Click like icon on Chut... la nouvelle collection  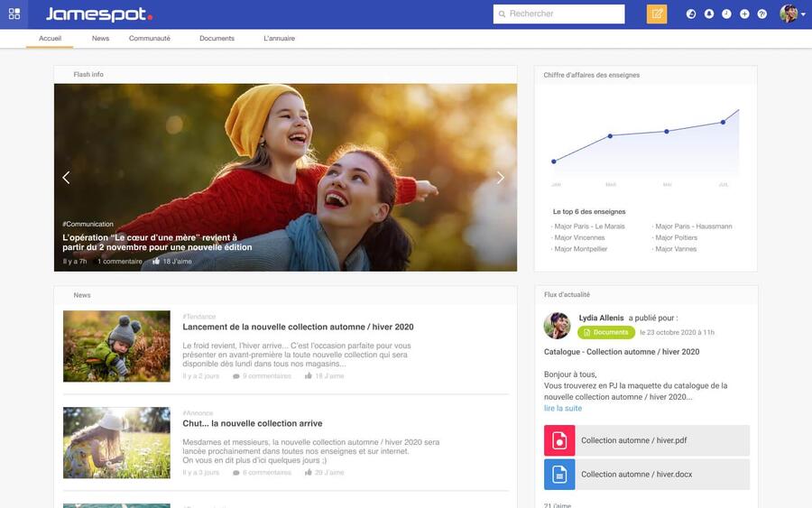pos(309,472)
